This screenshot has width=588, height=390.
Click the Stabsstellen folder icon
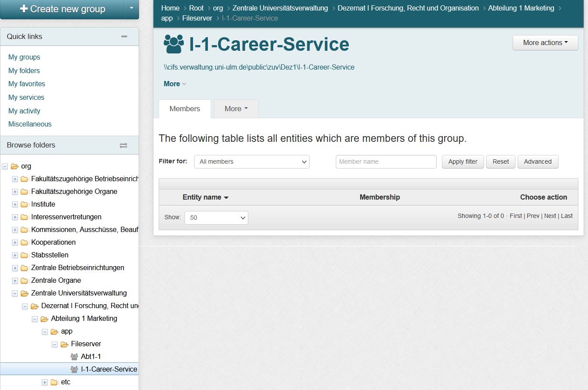coord(24,255)
